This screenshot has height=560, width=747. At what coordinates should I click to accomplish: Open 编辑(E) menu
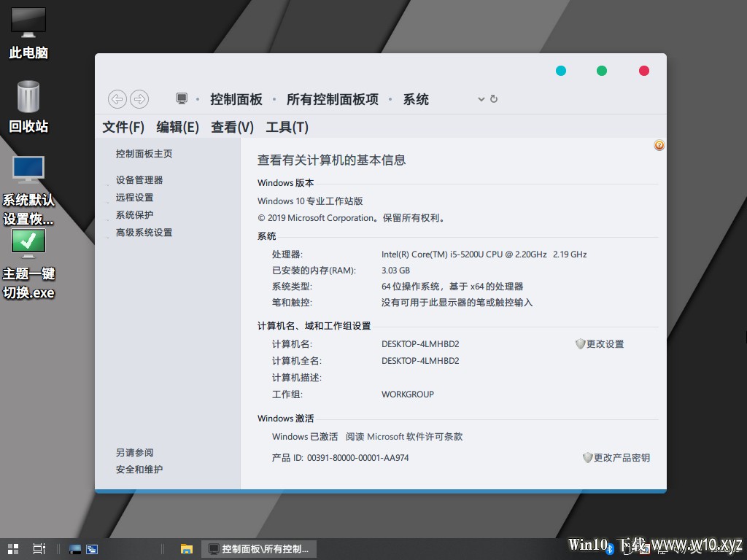[x=178, y=127]
